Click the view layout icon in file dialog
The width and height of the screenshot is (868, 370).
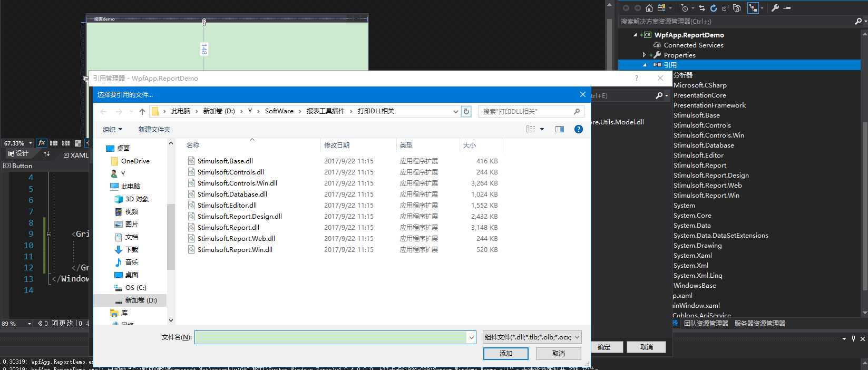click(x=531, y=129)
